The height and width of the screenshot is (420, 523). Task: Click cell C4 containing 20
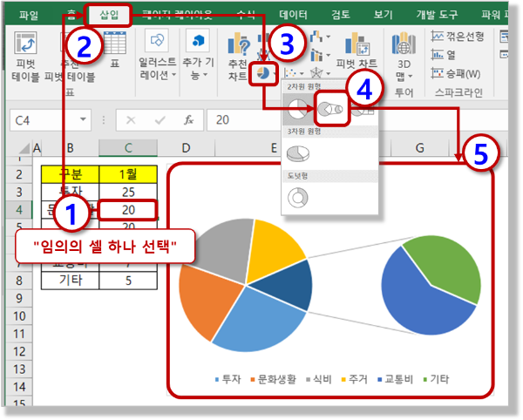[128, 210]
